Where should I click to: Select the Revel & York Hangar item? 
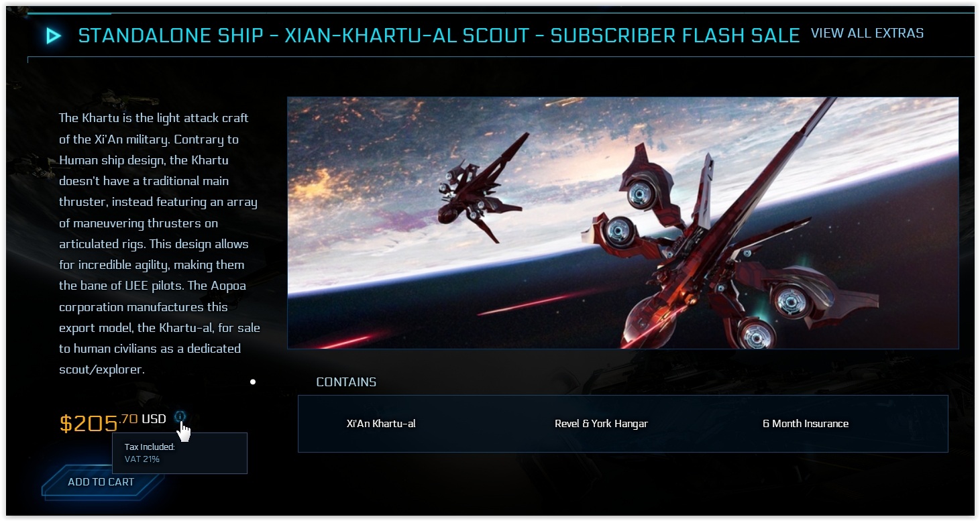(601, 424)
